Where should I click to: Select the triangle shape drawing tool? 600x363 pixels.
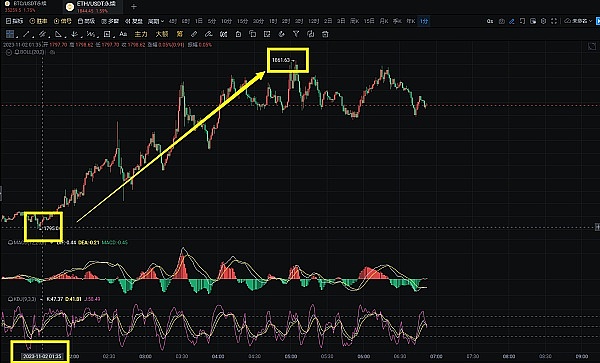pos(58,34)
